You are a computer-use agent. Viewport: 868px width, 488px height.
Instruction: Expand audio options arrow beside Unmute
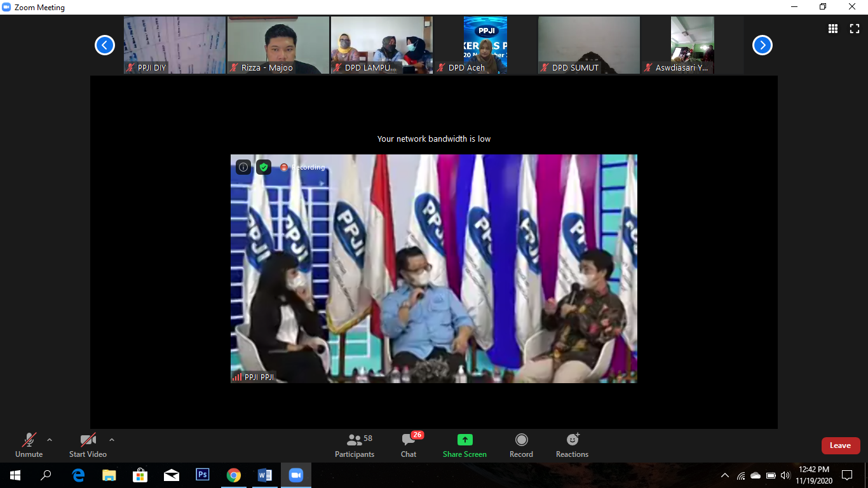(50, 439)
